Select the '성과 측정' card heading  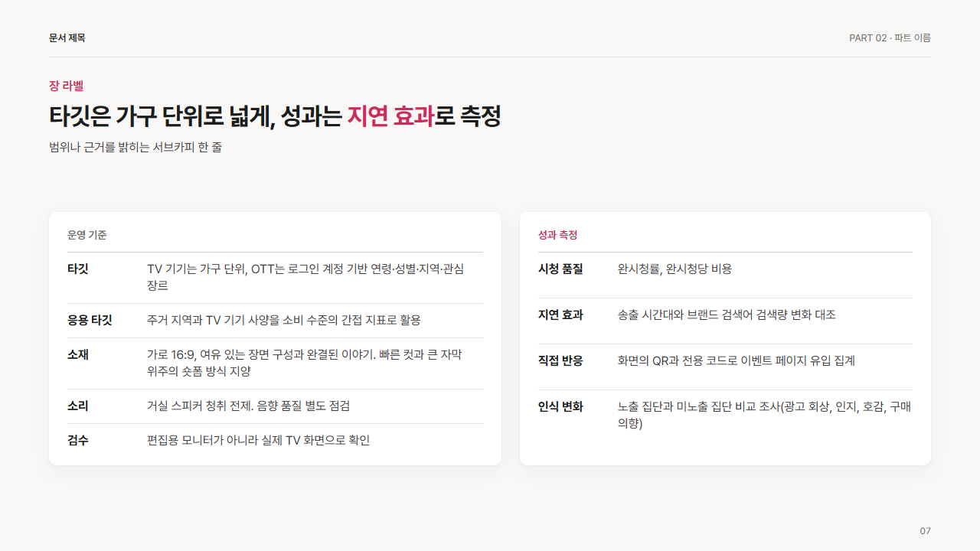point(557,235)
